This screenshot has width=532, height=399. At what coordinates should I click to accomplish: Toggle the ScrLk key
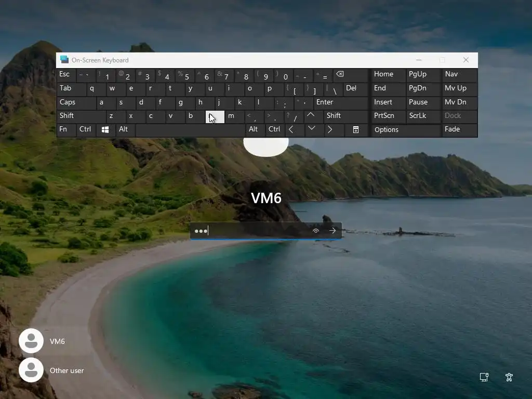(x=424, y=116)
